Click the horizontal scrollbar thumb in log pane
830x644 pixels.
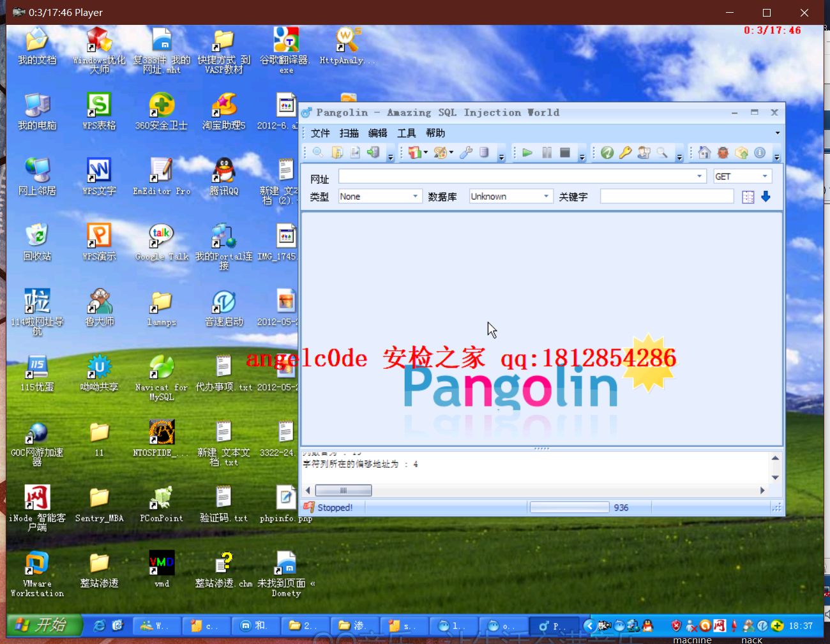pos(343,490)
